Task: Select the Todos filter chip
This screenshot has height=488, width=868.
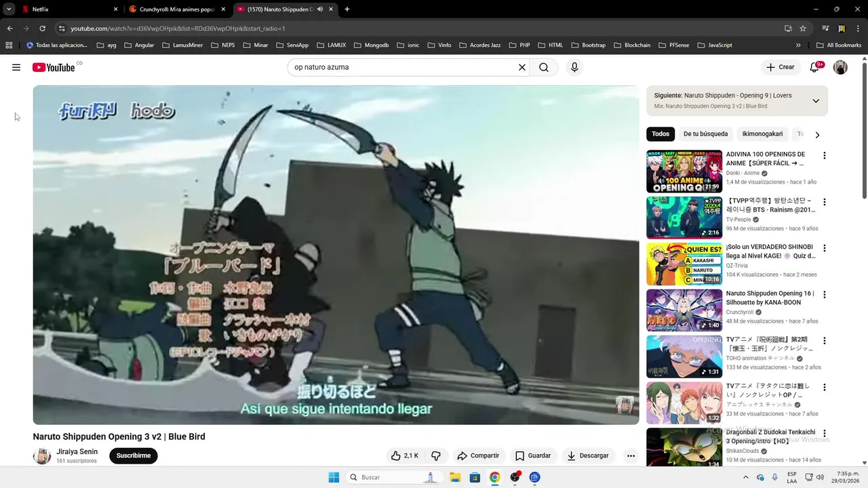Action: tap(660, 134)
